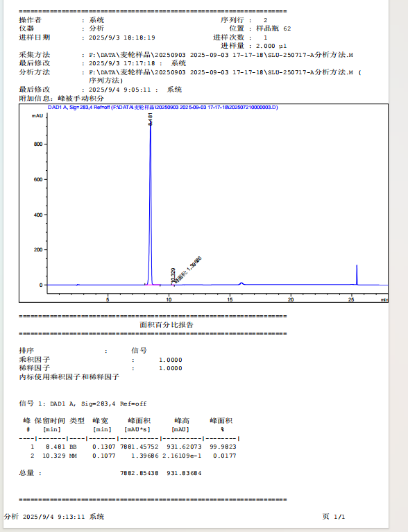Screen dimensions: 408x532
Task: Click the report heading 面积百分比报告
Action: [x=167, y=325]
